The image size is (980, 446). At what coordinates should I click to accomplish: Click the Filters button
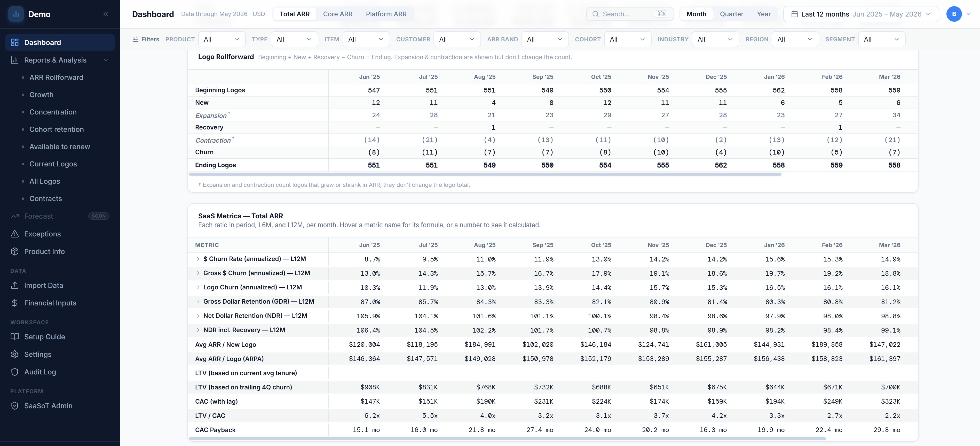(146, 39)
